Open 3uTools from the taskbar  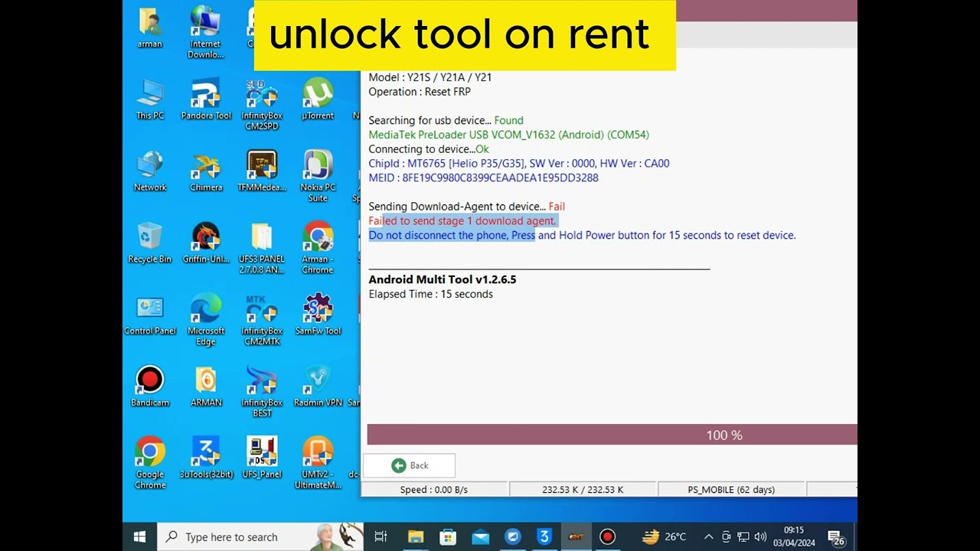click(544, 537)
